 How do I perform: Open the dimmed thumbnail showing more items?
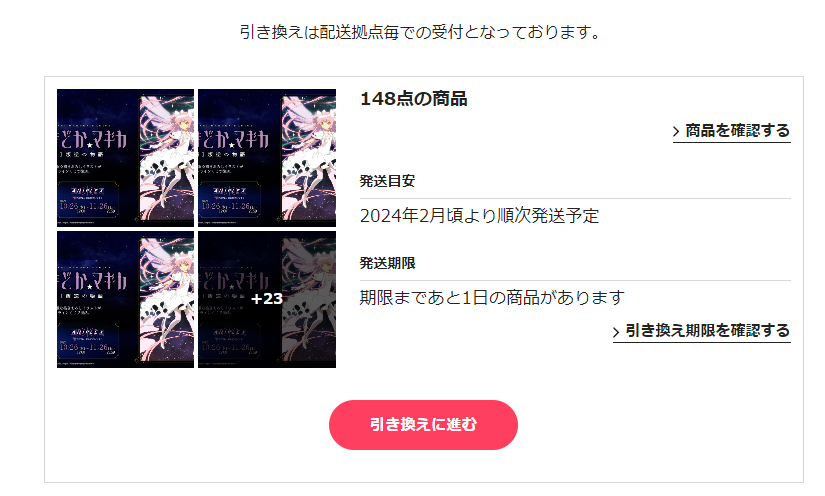pyautogui.click(x=267, y=299)
